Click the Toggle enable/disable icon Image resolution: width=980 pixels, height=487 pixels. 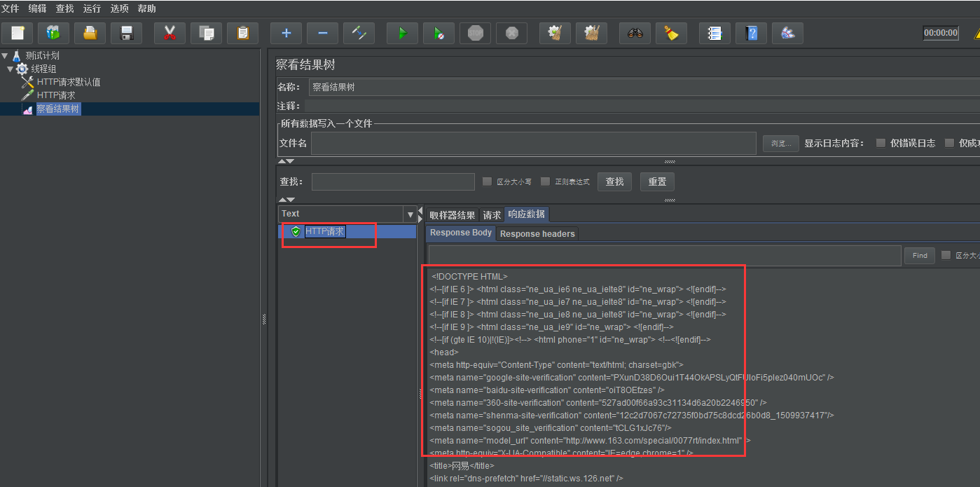pyautogui.click(x=359, y=33)
